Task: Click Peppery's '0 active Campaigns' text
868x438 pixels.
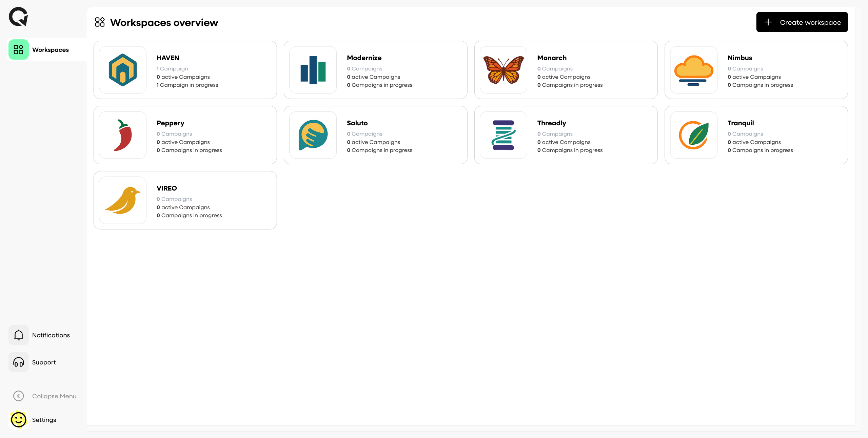Action: pos(183,142)
